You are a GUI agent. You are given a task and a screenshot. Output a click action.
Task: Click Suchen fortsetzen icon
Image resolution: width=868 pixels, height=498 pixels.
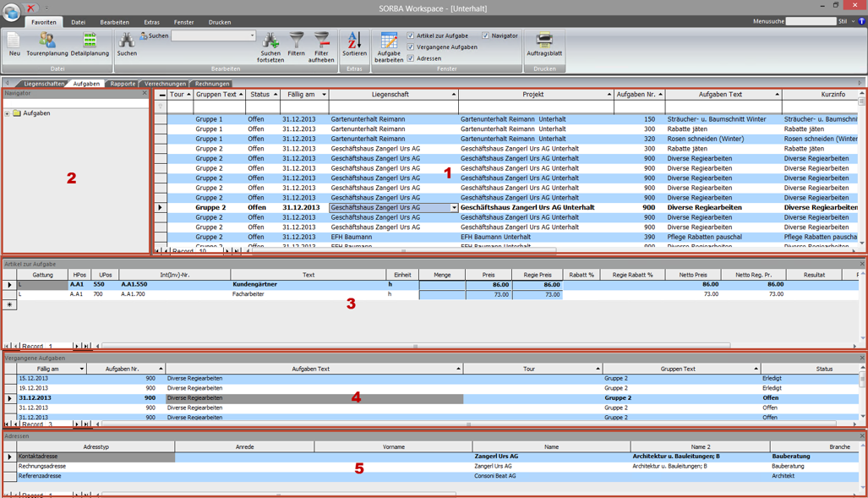pos(270,41)
